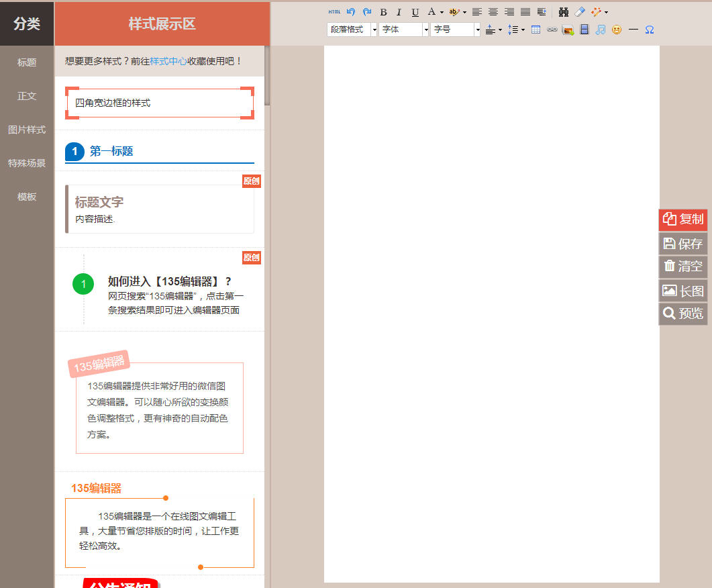Click the 预览 preview button
Screen dimensions: 712x588
682,313
